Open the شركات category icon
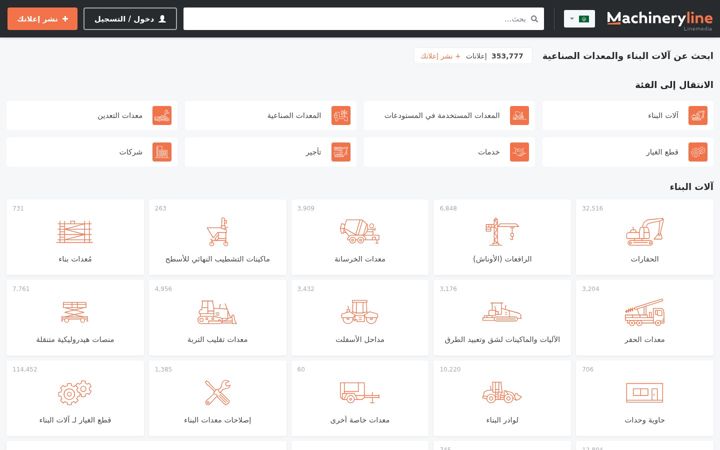Viewport: 720px width, 450px height. point(162,152)
